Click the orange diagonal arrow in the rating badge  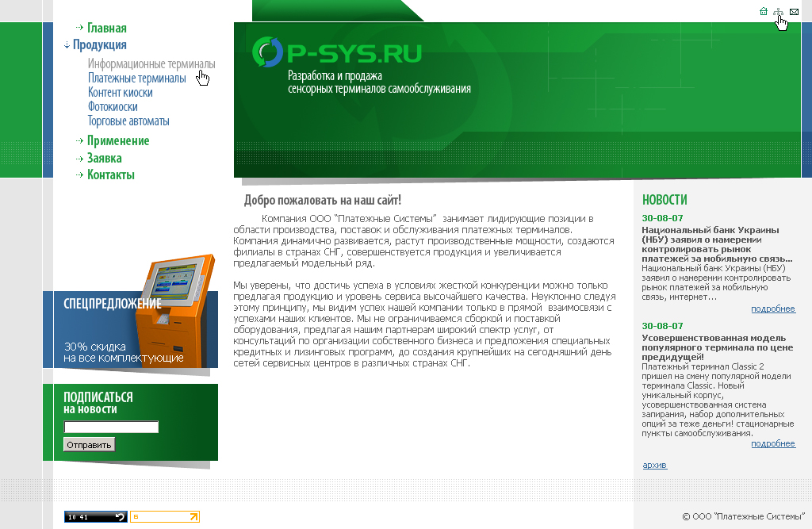(x=192, y=516)
